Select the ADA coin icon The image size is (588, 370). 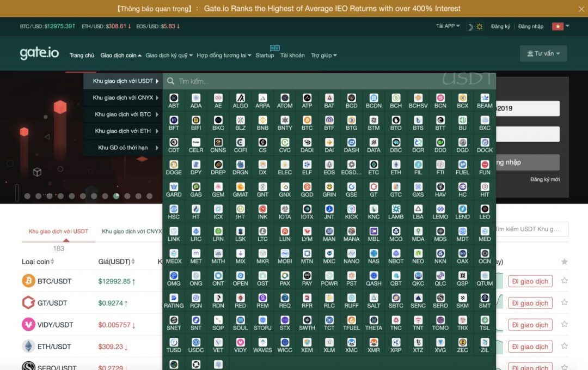(196, 98)
